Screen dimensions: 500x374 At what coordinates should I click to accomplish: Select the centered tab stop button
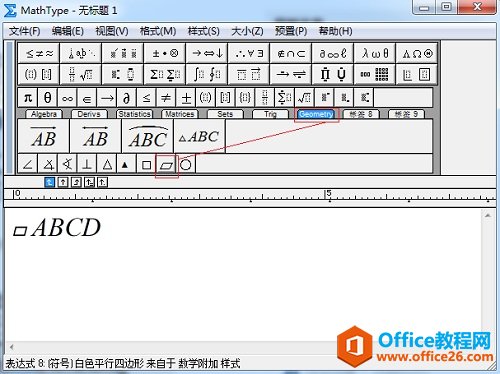[63, 182]
